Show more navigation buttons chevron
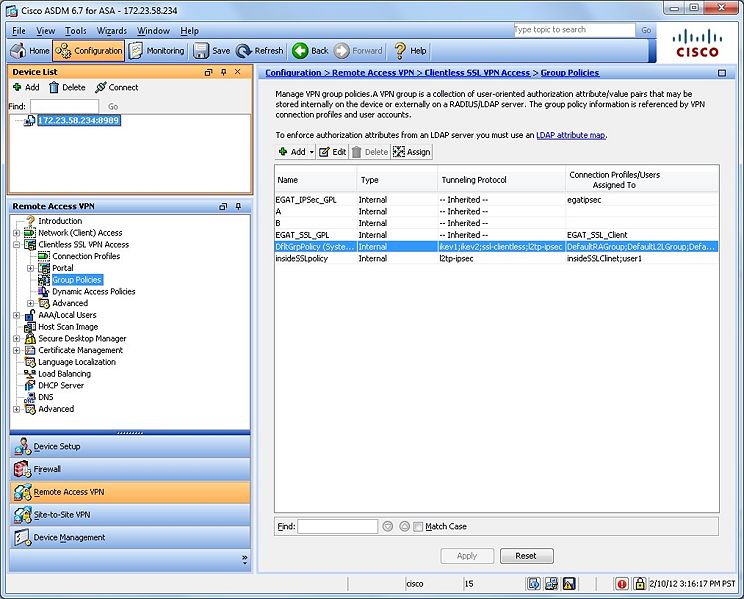The width and height of the screenshot is (744, 599). pos(244,559)
